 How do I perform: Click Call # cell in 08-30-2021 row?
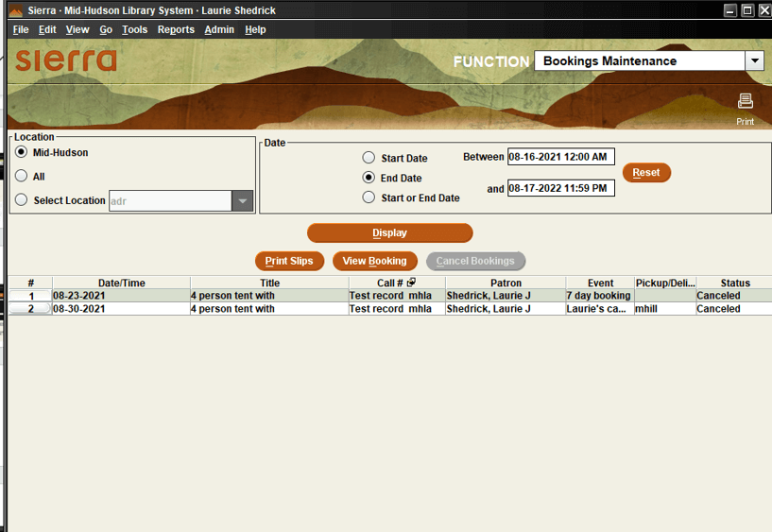(397, 309)
